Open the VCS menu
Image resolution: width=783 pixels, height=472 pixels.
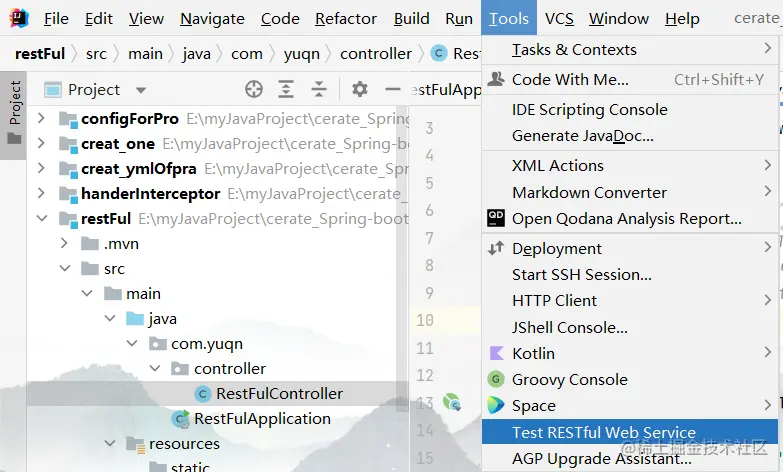[x=559, y=18]
